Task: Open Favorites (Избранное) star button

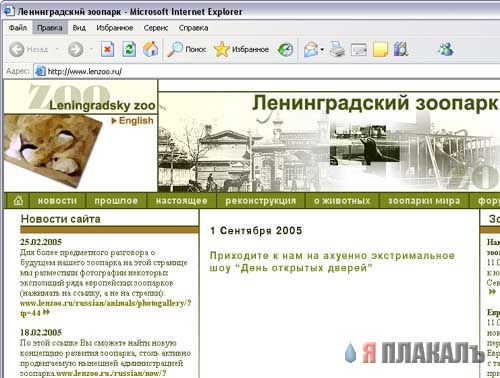Action: [x=241, y=49]
